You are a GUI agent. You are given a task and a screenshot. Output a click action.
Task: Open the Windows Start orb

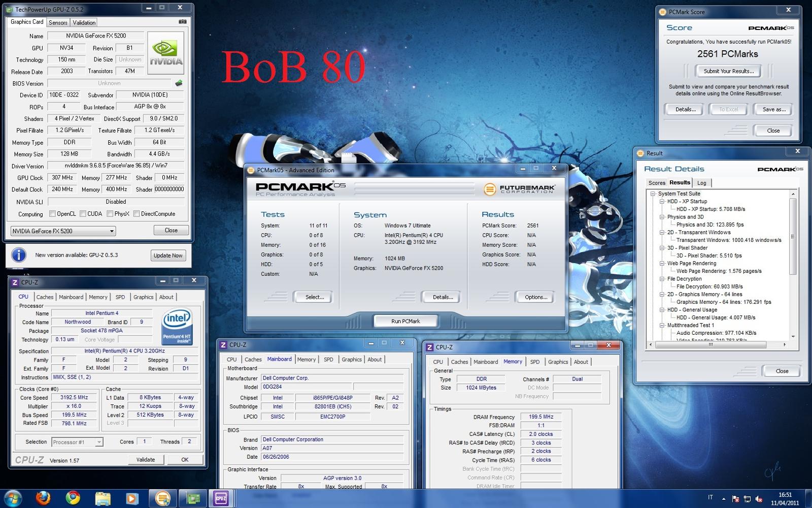(13, 498)
